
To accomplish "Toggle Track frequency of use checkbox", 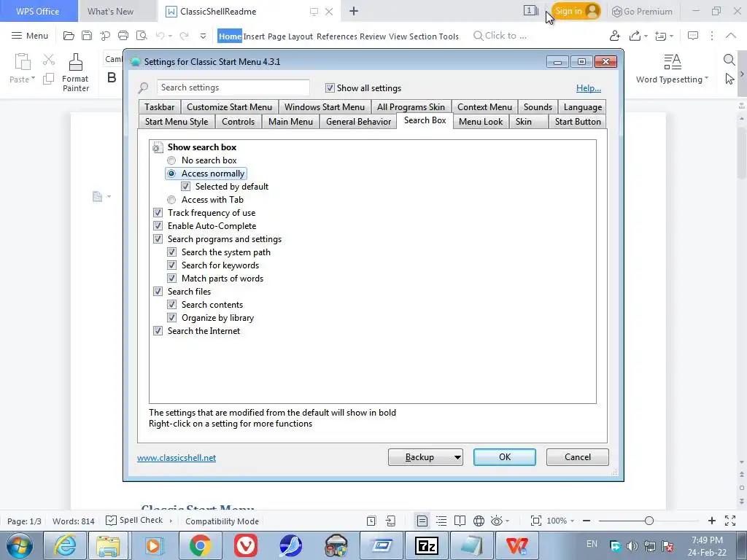I will coord(158,213).
